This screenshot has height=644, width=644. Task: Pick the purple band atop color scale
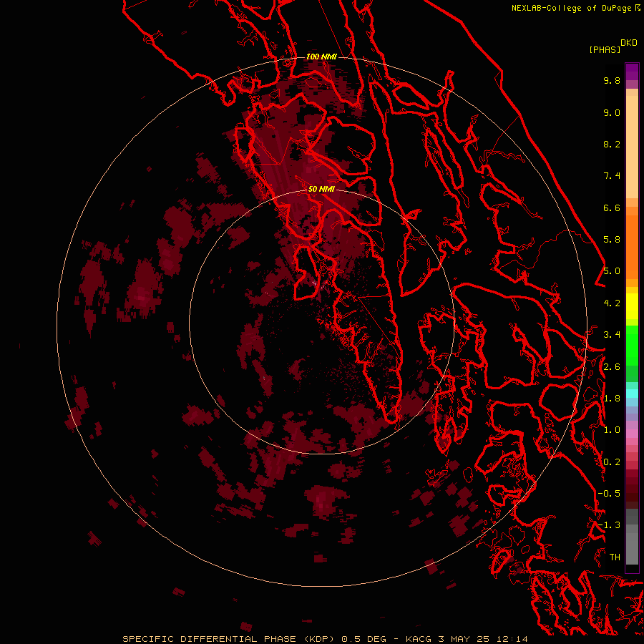632,72
